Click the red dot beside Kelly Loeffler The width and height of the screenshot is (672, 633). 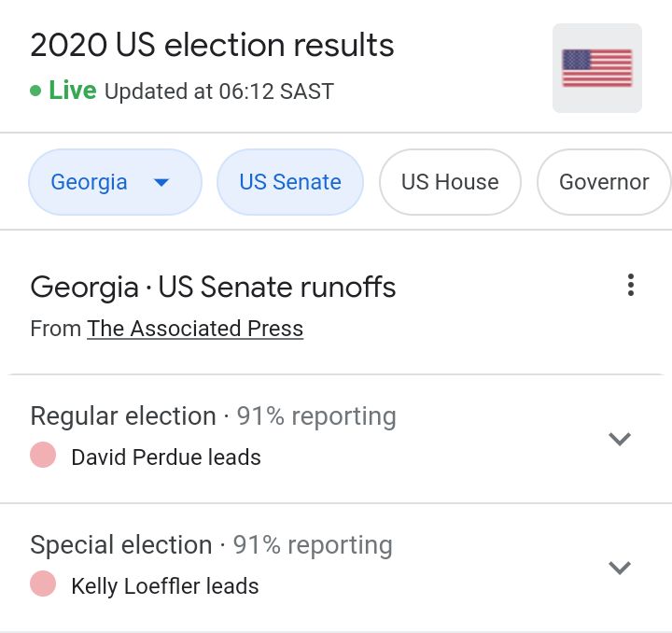(42, 585)
